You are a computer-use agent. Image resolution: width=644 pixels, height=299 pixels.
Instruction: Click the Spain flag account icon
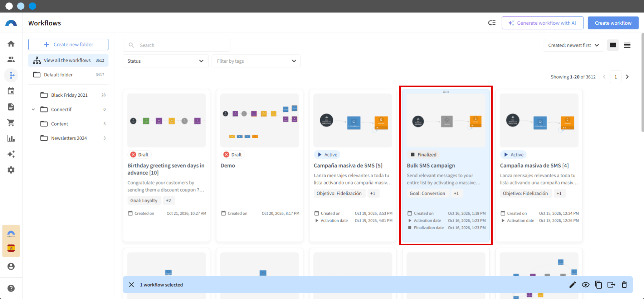click(x=11, y=248)
